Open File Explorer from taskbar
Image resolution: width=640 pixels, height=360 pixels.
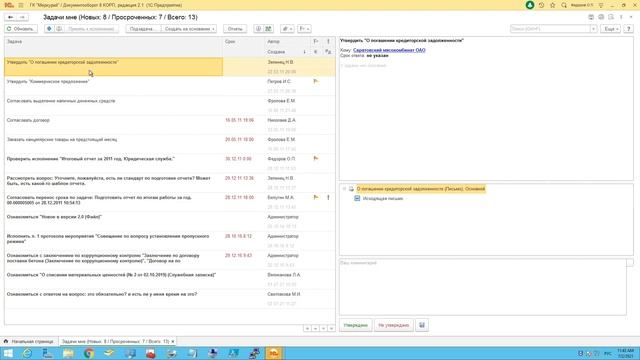(68, 353)
